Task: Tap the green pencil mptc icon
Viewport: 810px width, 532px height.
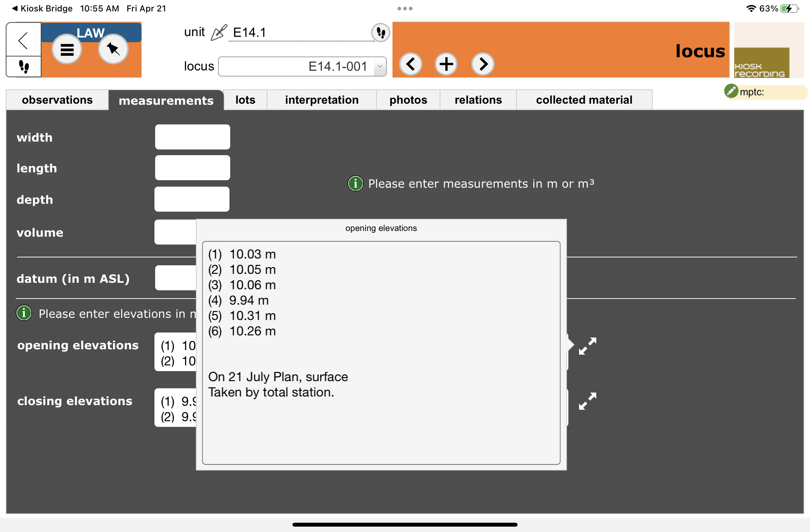Action: [731, 91]
